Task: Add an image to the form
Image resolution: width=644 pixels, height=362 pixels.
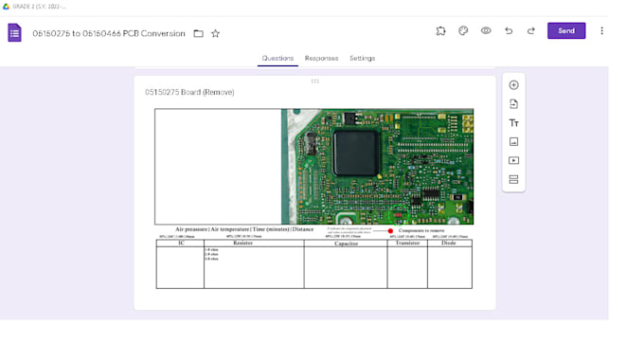Action: pos(513,142)
